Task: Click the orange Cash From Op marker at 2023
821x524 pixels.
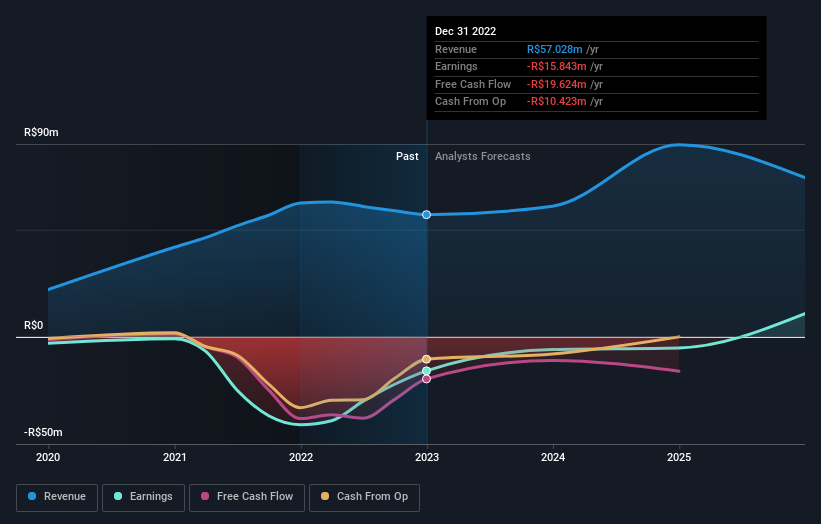Action: (427, 359)
